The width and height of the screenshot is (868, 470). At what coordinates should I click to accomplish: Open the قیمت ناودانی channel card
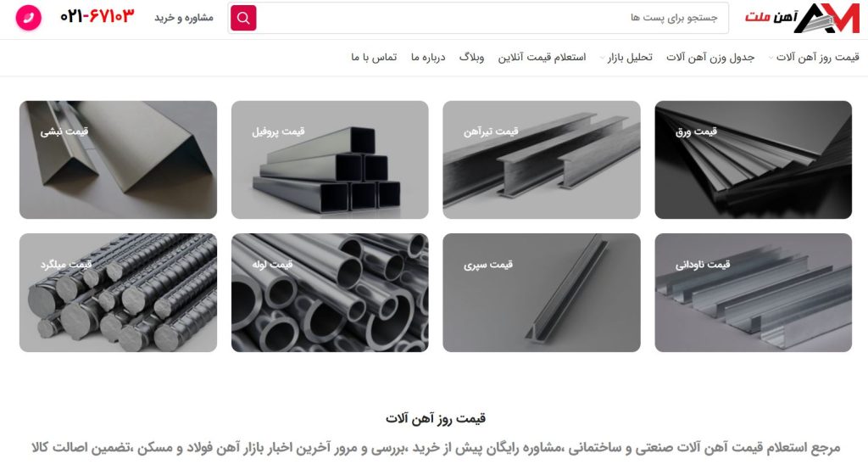point(753,293)
